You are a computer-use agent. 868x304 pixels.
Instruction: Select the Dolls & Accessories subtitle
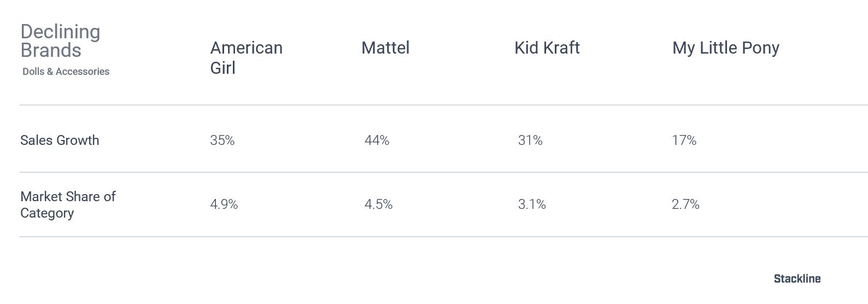(66, 72)
